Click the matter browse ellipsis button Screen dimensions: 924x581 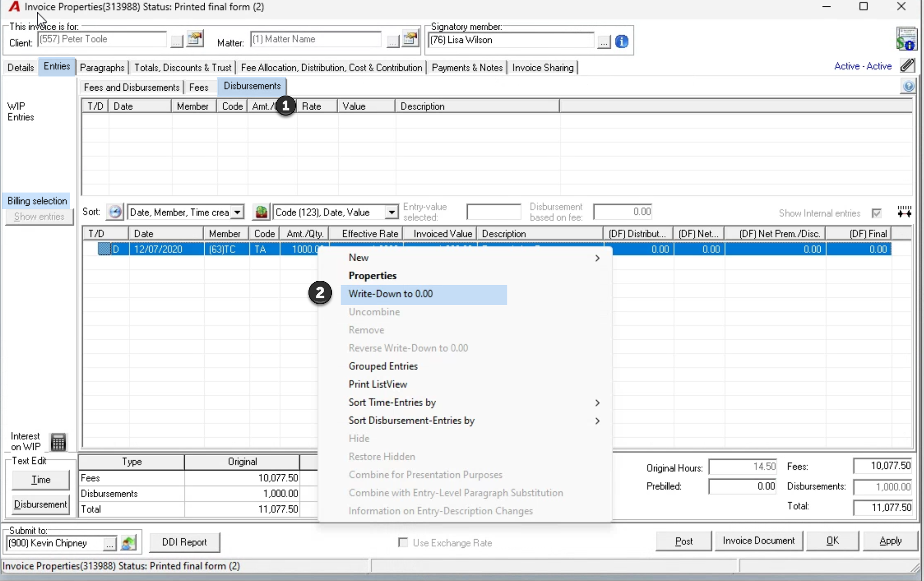[392, 41]
